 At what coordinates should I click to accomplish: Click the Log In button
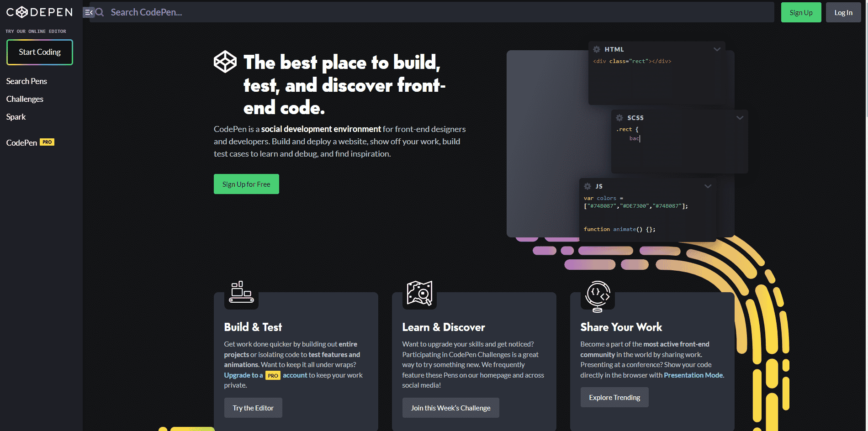point(843,12)
